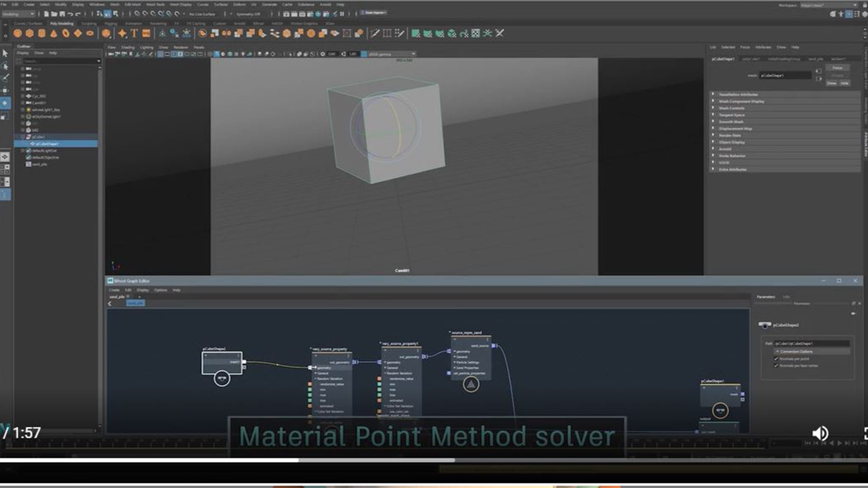This screenshot has height=488, width=868.
Task: Create a polygon plane from the shelf
Action: (78, 33)
